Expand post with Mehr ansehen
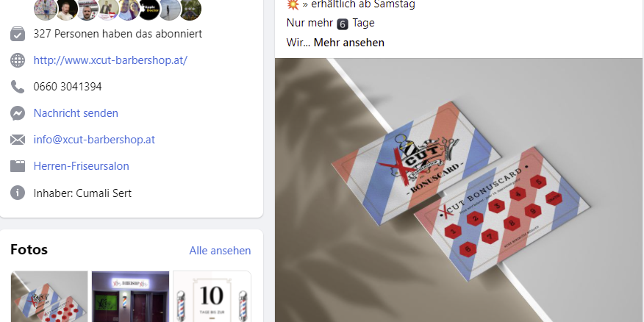Screen dimensions: 644x322 [349, 43]
